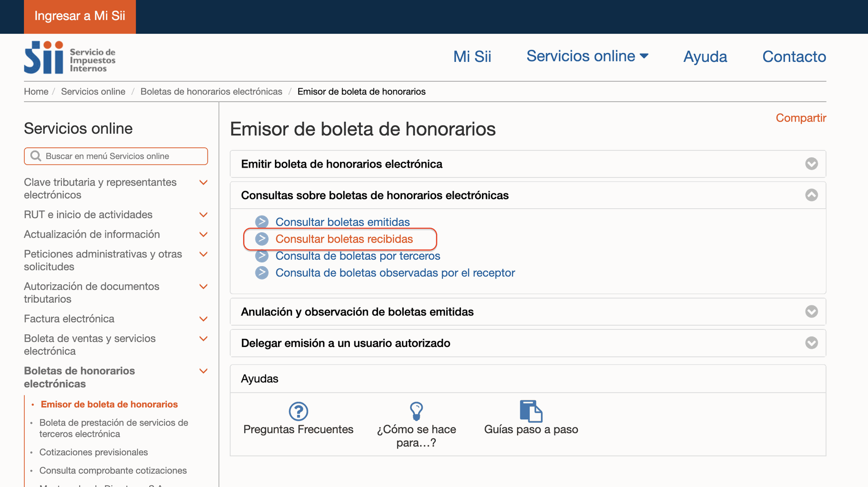Click Anulación y observación de boletas emitidas heading
The height and width of the screenshot is (487, 868).
pos(357,312)
